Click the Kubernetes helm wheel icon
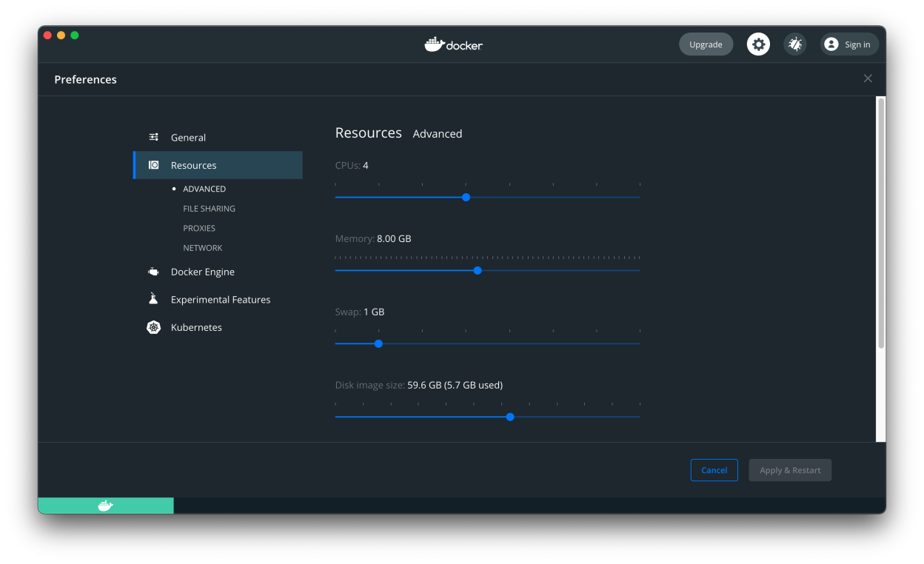The width and height of the screenshot is (924, 564). click(x=153, y=327)
